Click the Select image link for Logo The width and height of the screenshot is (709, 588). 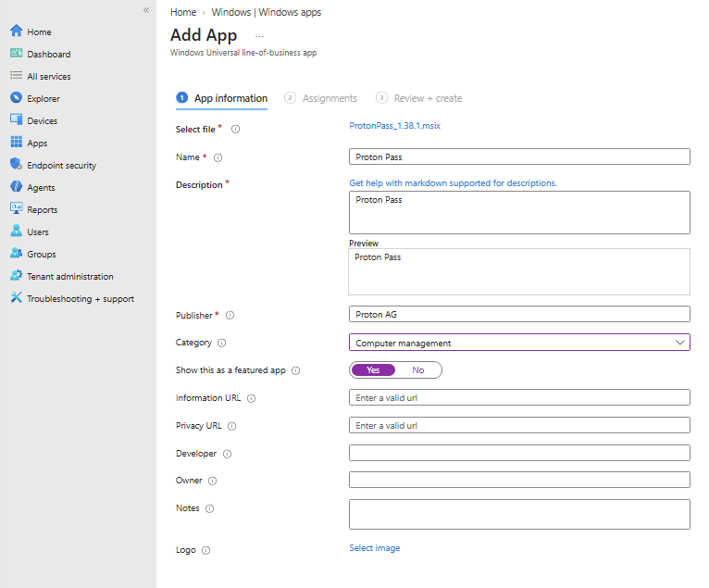pyautogui.click(x=374, y=548)
